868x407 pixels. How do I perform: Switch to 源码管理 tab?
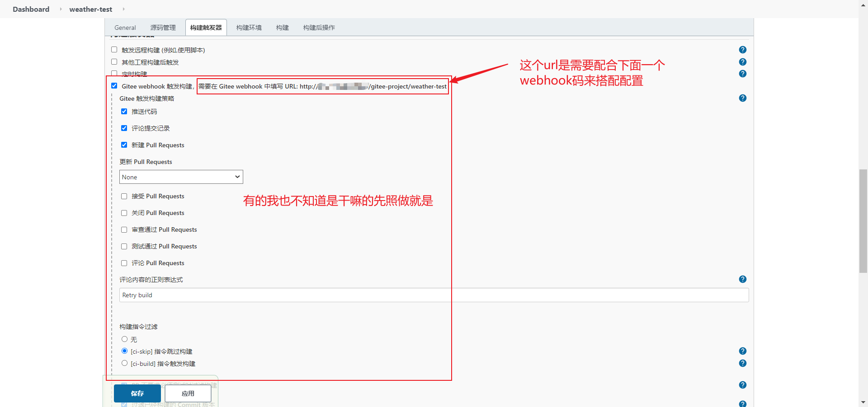pos(163,28)
